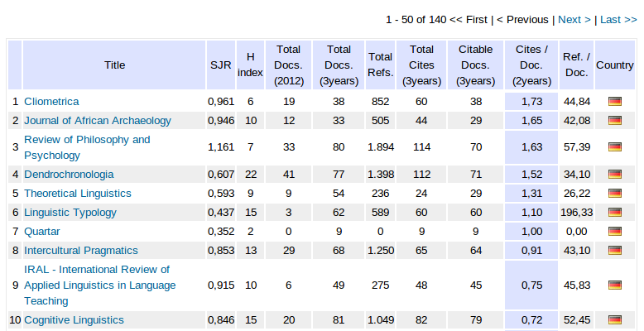Click the flag icon for Journal of African Archaeology
Screen dimensions: 644x331
coord(615,120)
